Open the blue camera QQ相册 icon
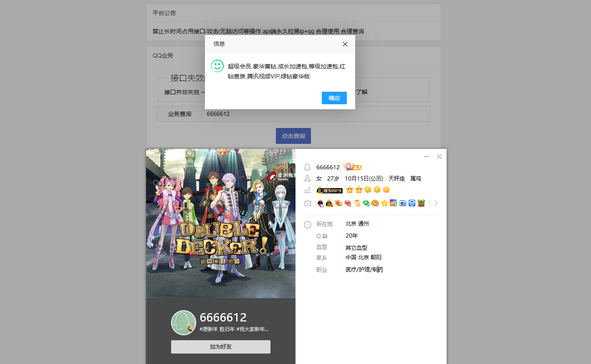The width and height of the screenshot is (591, 364). pyautogui.click(x=402, y=203)
